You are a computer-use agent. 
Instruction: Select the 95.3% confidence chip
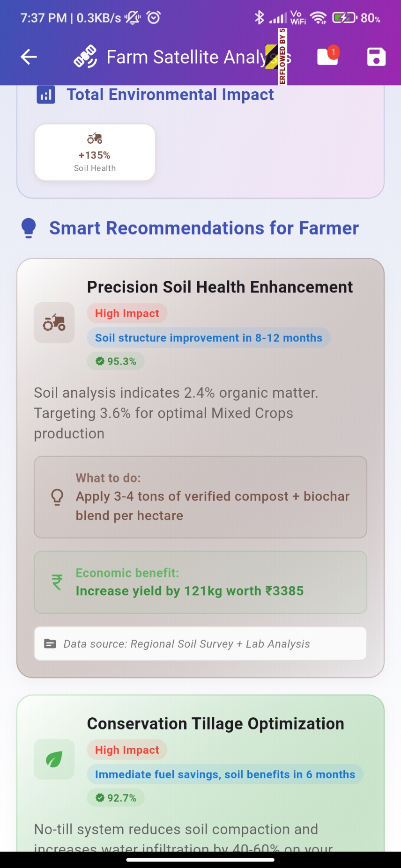click(x=116, y=361)
